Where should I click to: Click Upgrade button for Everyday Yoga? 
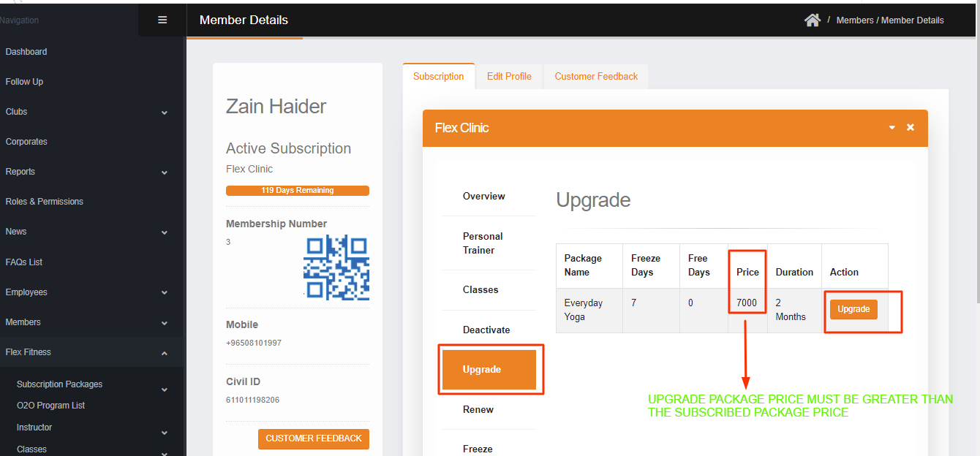point(853,309)
